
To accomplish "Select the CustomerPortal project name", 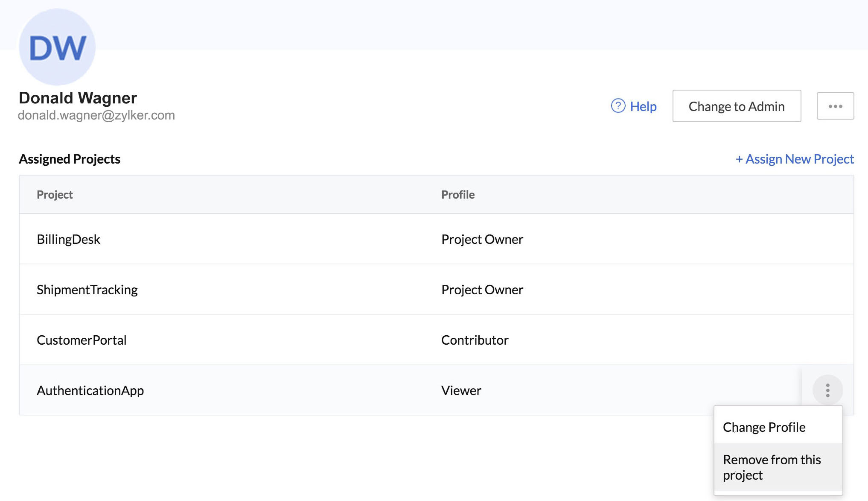I will 82,340.
